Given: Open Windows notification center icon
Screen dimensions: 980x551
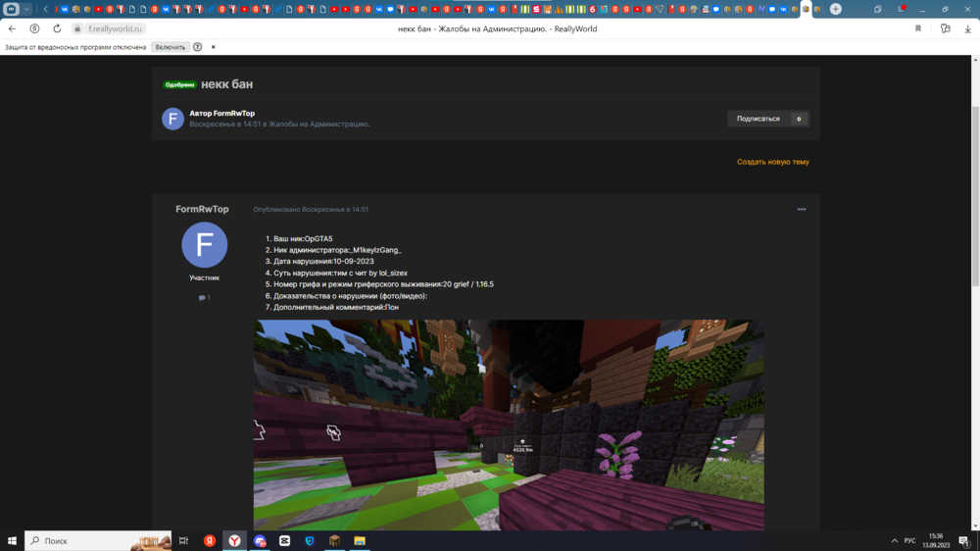Looking at the screenshot, I should 965,541.
